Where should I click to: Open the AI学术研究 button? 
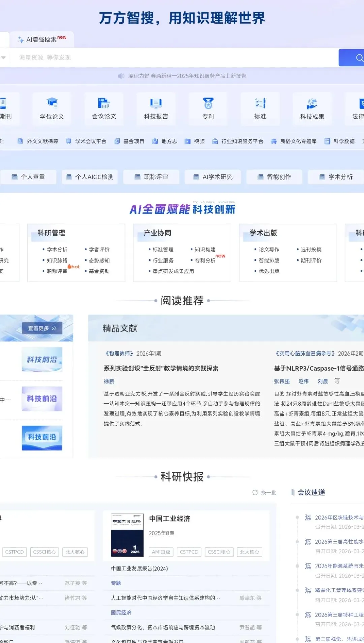point(213,177)
